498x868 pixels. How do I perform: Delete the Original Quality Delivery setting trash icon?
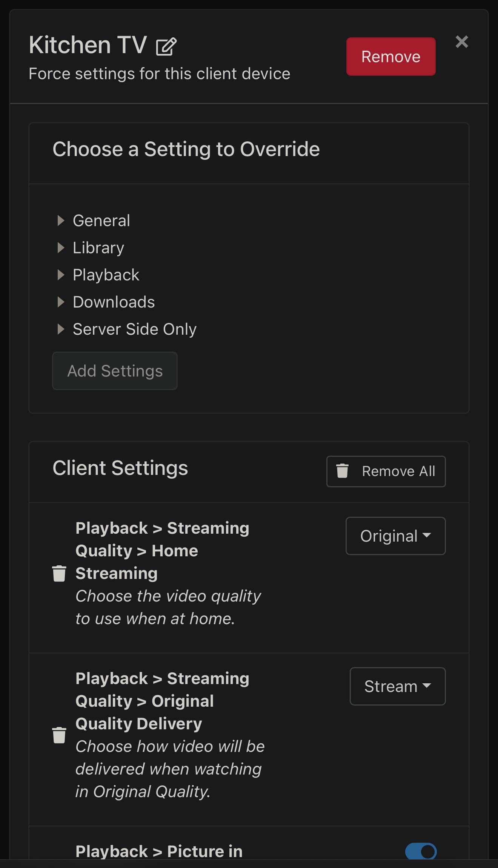tap(59, 735)
